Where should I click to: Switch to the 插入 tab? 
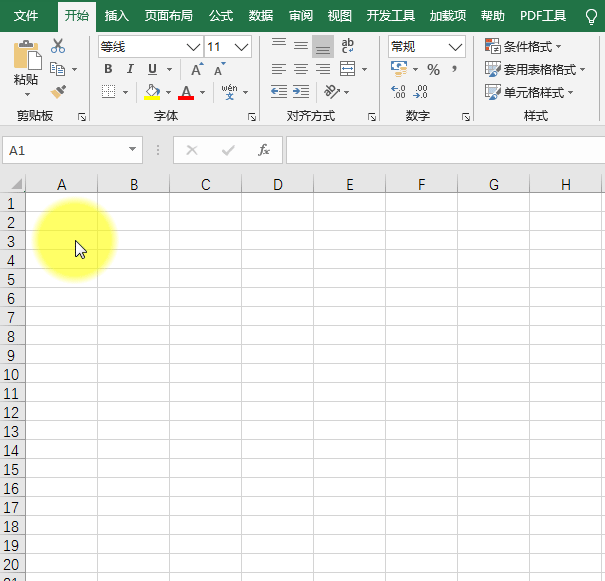coord(117,16)
